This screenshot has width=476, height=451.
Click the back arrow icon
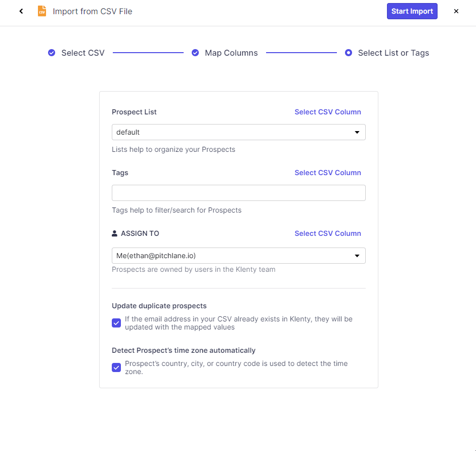coord(21,11)
